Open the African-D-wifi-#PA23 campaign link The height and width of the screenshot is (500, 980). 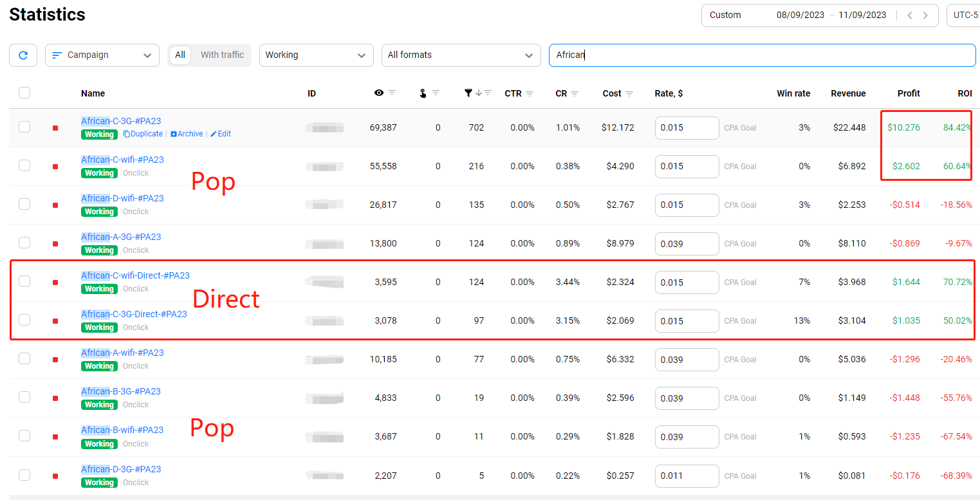coord(122,198)
